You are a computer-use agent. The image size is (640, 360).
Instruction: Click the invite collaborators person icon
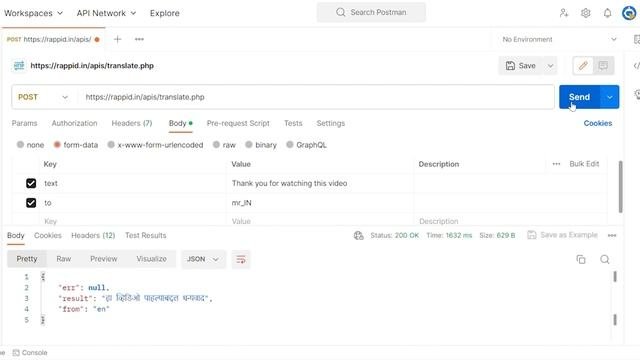coord(564,13)
